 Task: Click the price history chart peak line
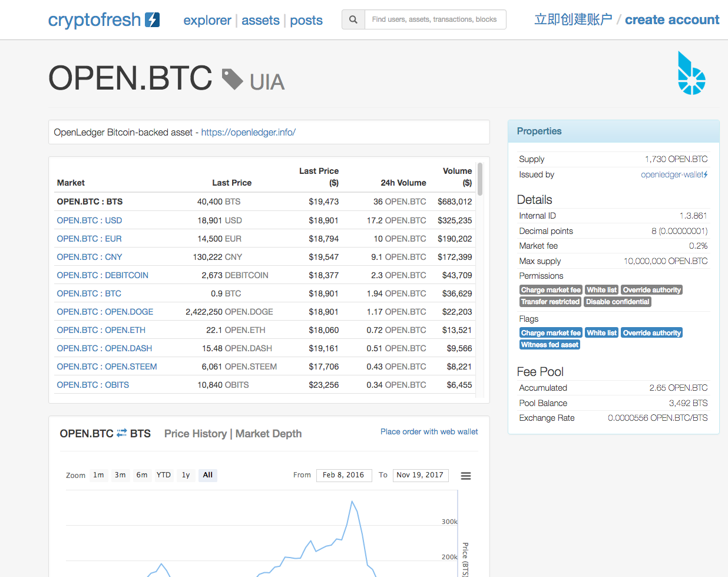352,502
